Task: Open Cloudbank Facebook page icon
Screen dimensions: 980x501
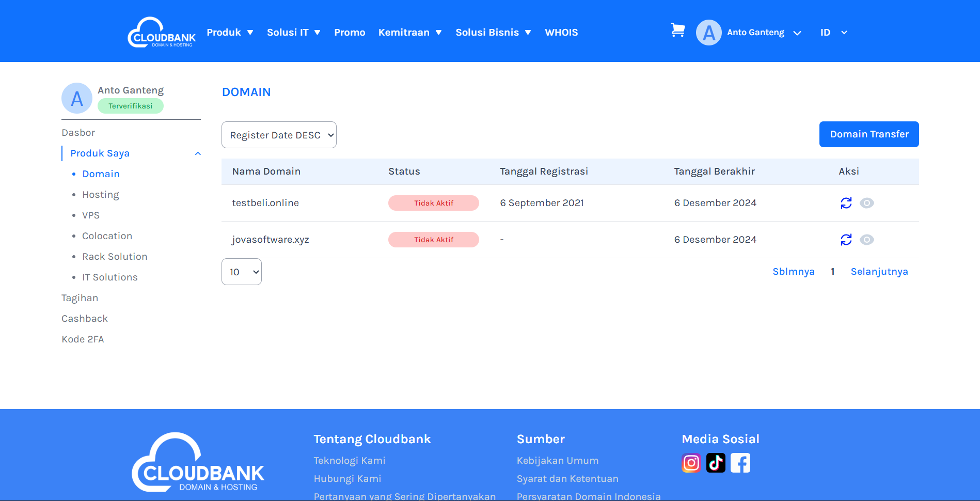Action: [x=740, y=463]
